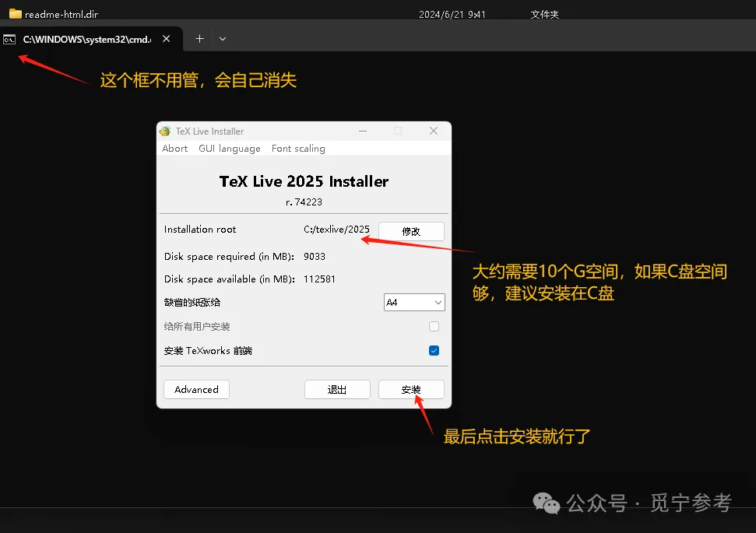
Task: Click the 退出 button
Action: (337, 389)
